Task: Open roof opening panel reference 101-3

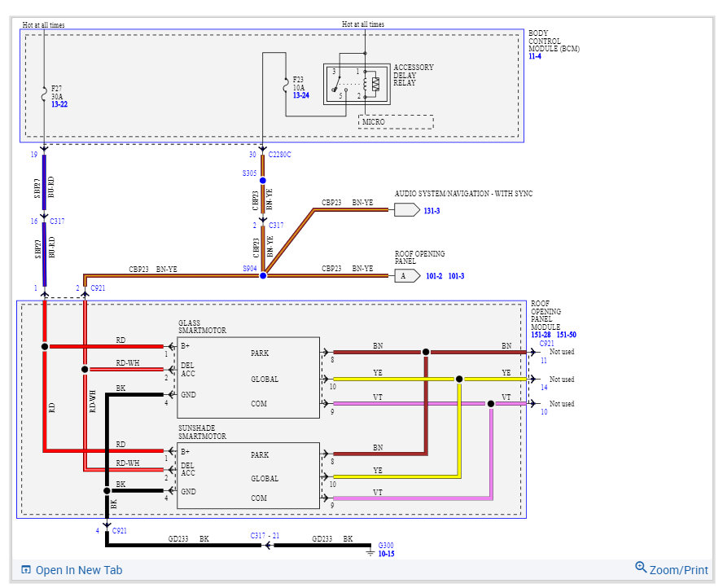Action: [x=456, y=276]
